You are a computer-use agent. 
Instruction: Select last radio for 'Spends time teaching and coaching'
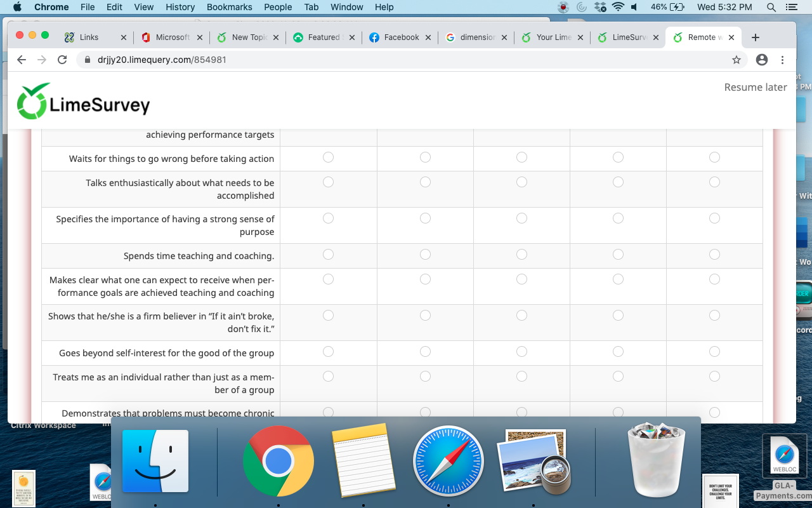point(714,255)
